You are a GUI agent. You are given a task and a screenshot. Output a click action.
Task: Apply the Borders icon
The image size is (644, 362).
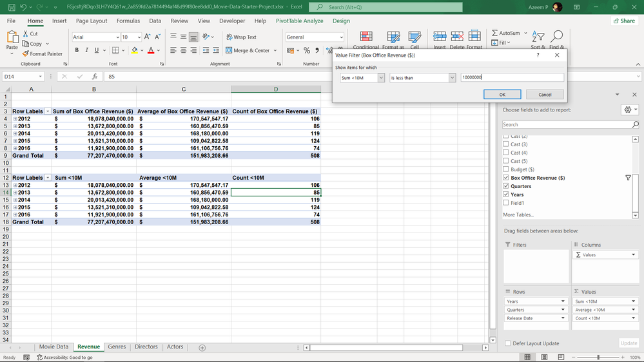[115, 50]
